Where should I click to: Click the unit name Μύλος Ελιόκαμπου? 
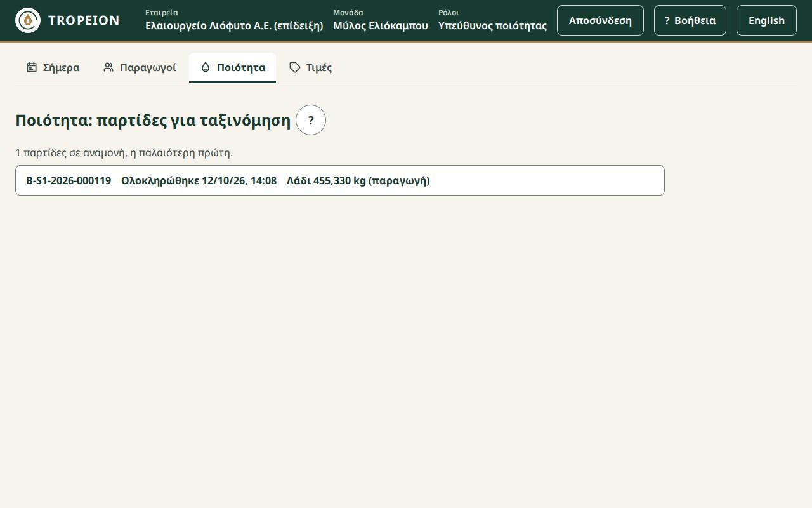point(381,26)
